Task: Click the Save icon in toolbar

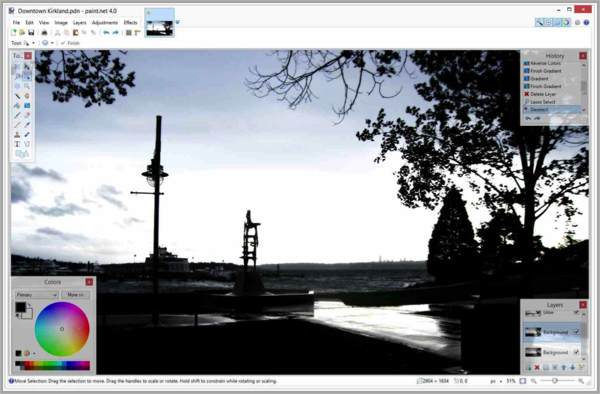Action: pyautogui.click(x=31, y=33)
